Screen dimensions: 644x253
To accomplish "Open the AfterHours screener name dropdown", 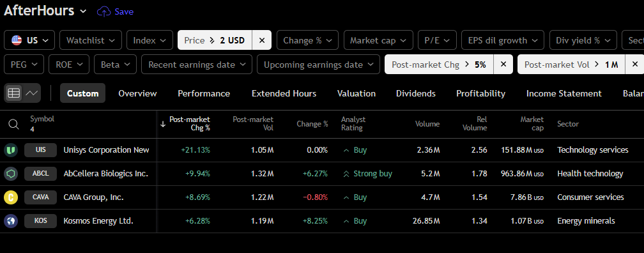I will [x=45, y=11].
